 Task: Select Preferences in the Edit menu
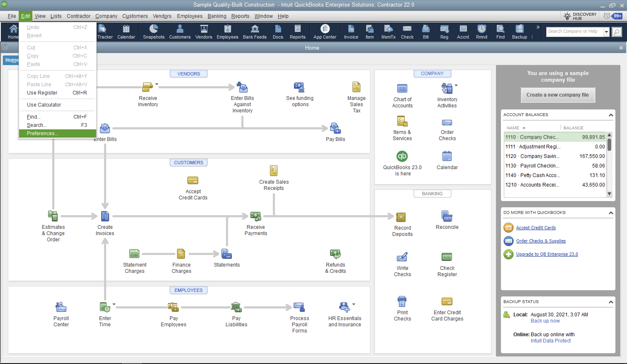point(57,133)
